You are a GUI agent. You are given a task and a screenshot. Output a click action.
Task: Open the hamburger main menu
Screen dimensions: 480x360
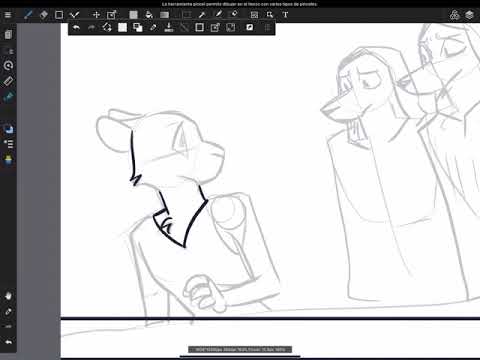(8, 15)
